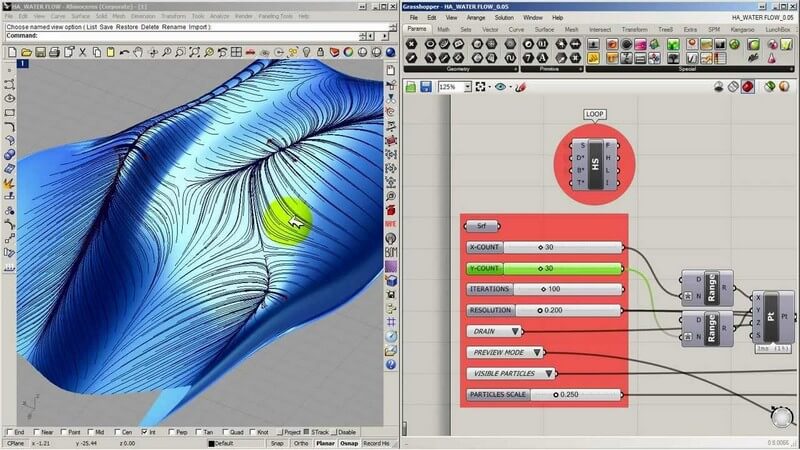Click the RESOLUTION slider handle
Screen dimensions: 800x450
pos(541,310)
